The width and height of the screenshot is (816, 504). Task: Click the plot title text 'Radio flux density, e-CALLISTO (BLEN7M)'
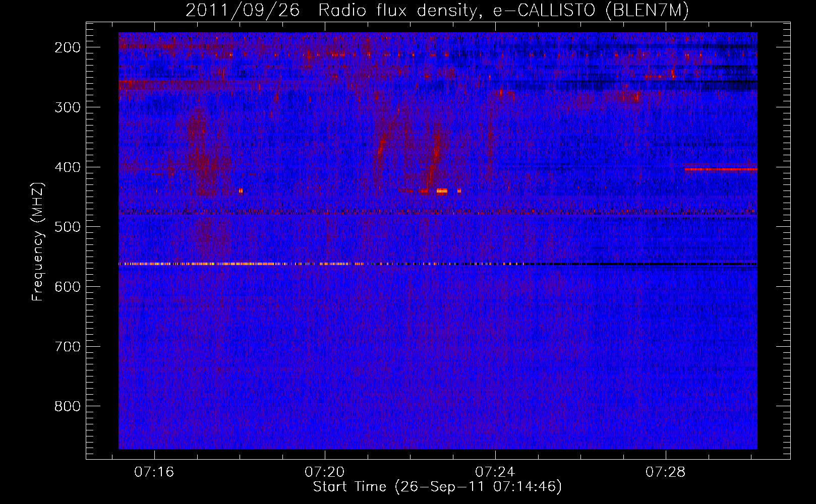[503, 10]
